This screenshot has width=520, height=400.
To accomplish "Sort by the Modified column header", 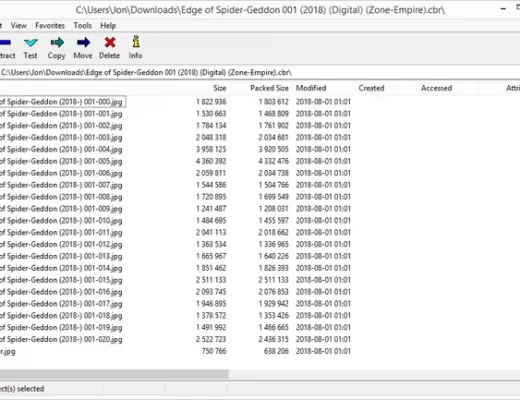I will coord(311,88).
